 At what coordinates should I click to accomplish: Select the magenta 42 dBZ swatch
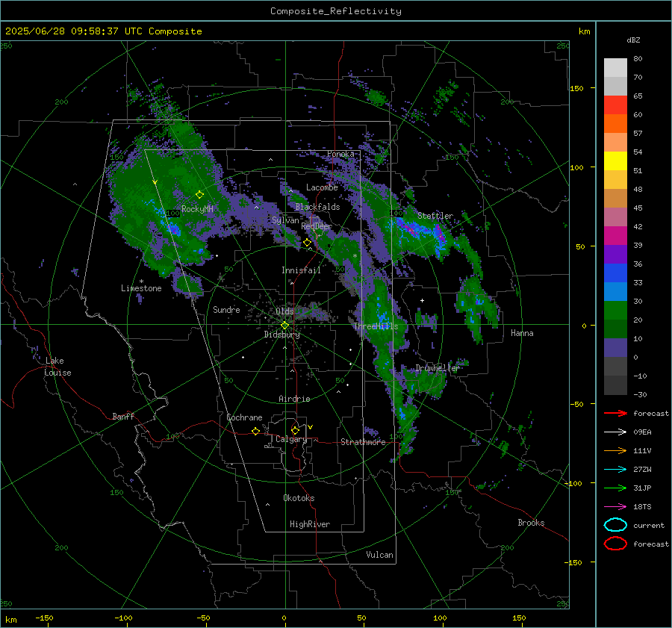(x=615, y=236)
